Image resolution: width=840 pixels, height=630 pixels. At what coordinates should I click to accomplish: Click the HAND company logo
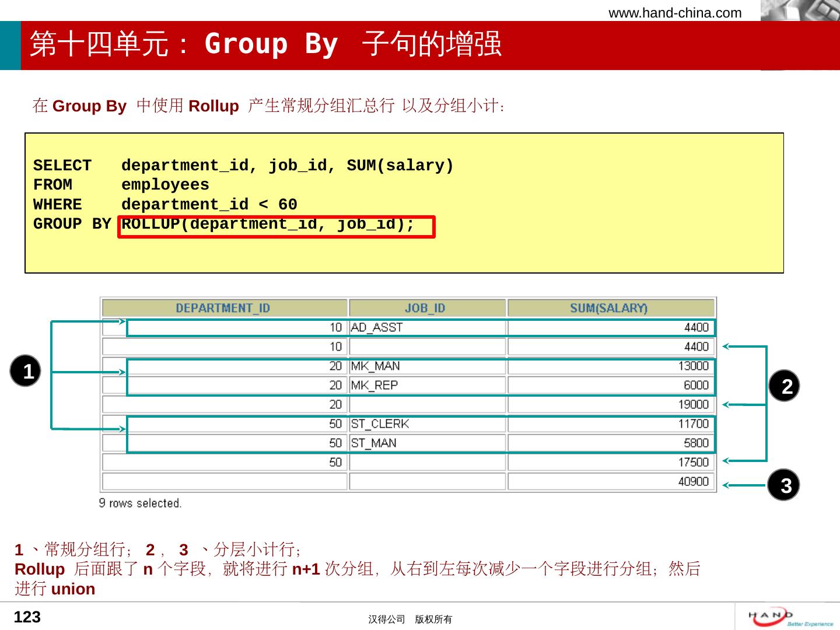tap(789, 617)
